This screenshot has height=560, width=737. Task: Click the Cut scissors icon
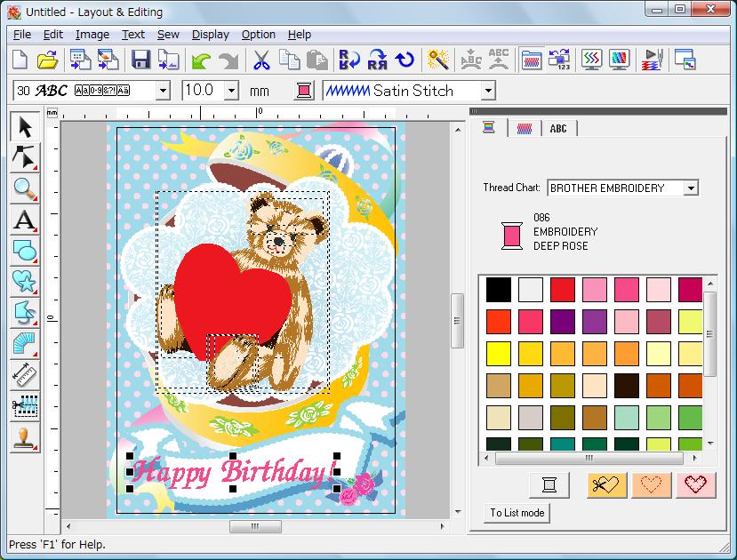pos(261,60)
